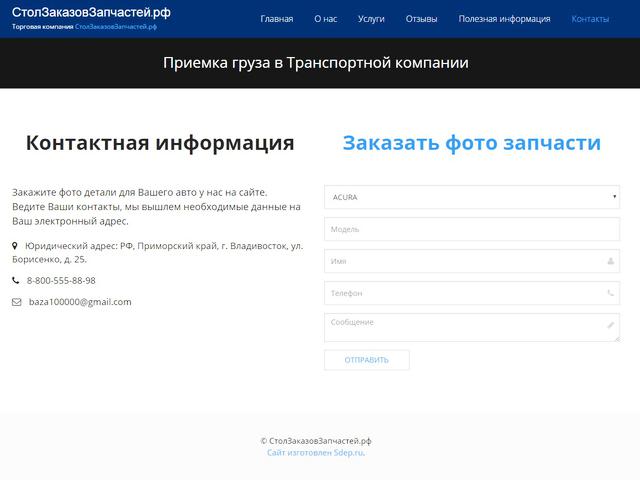Click the Телефон input field
Image resolution: width=640 pixels, height=480 pixels.
click(x=472, y=293)
